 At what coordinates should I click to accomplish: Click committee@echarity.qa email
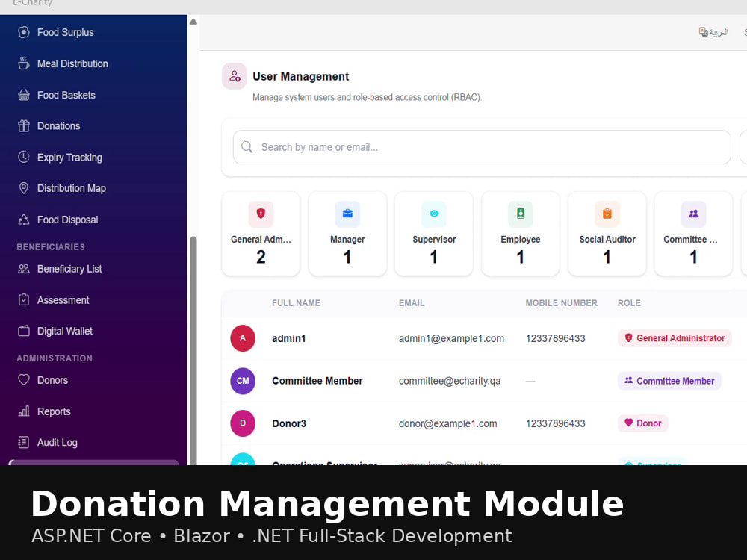tap(450, 381)
